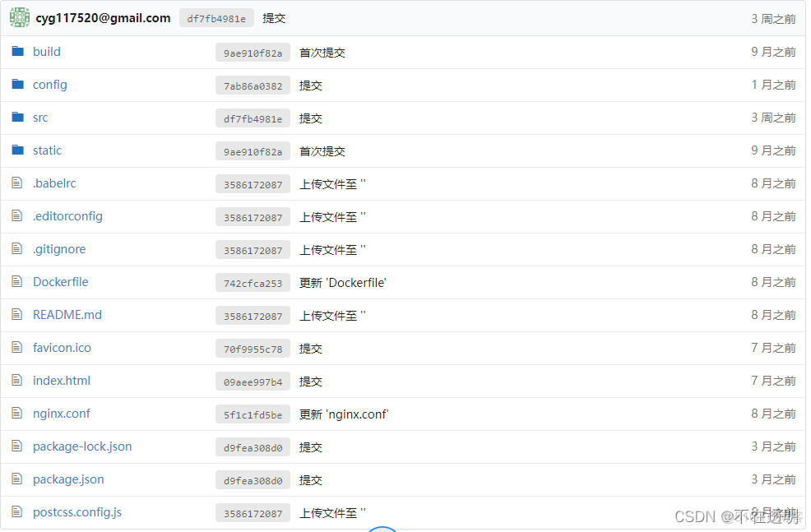Open the favicon.ico file
Screen dimensions: 811x532
(x=62, y=348)
